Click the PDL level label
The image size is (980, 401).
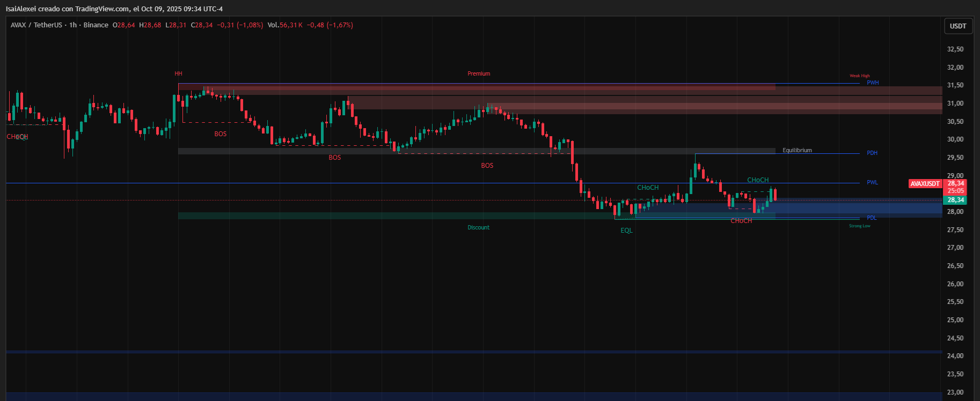pos(872,218)
